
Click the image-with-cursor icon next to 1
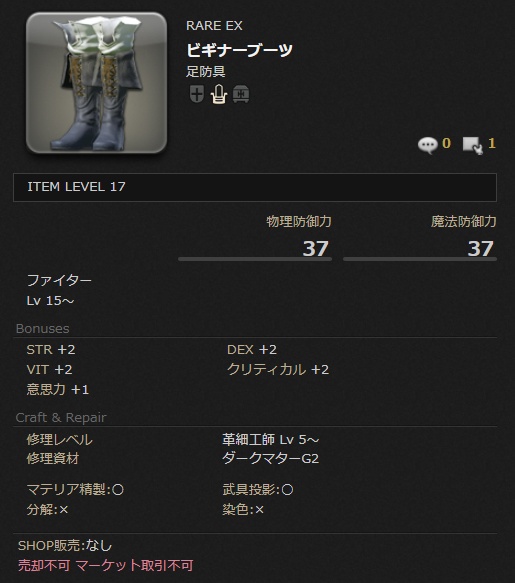(473, 145)
